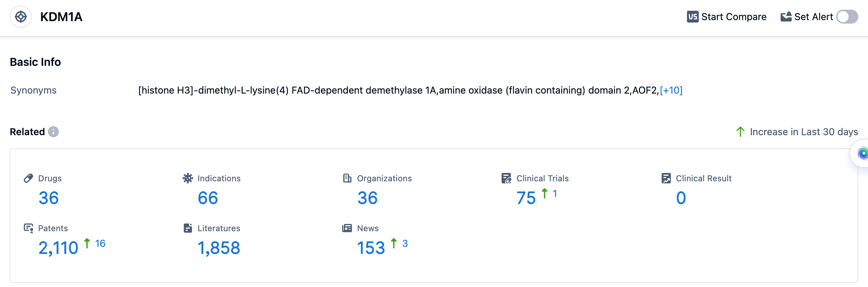The width and height of the screenshot is (868, 287).
Task: Click the Related info icon
Action: 53,132
